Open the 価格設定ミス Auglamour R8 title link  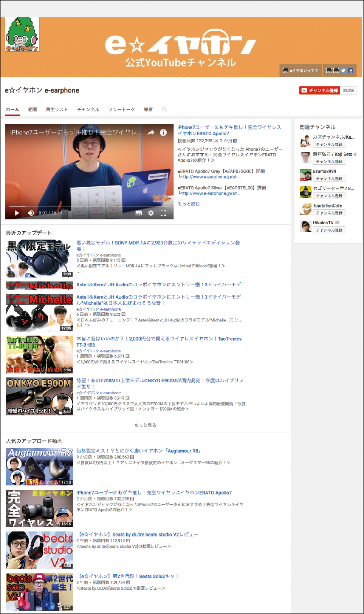coord(138,451)
